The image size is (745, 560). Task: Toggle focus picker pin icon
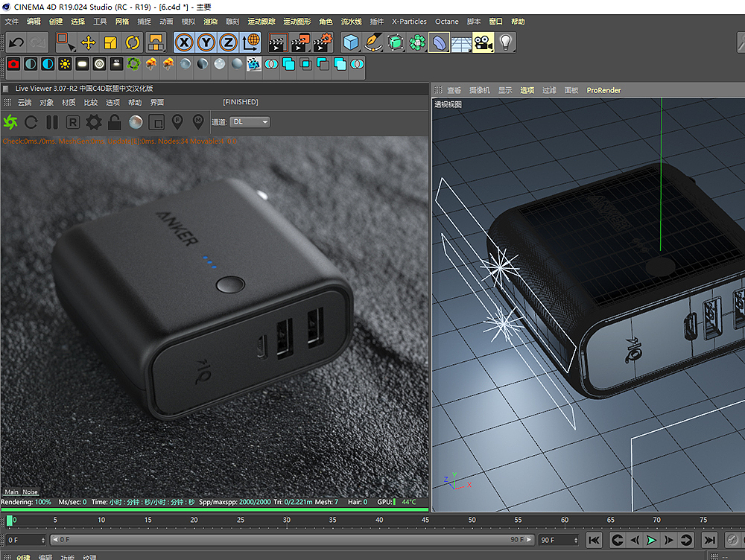tap(177, 122)
